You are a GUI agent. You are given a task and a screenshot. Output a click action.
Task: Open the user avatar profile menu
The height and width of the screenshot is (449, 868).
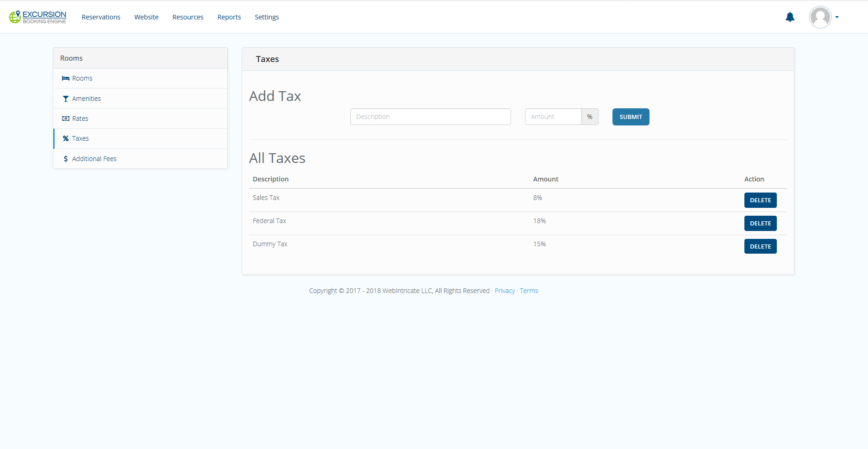click(x=820, y=17)
